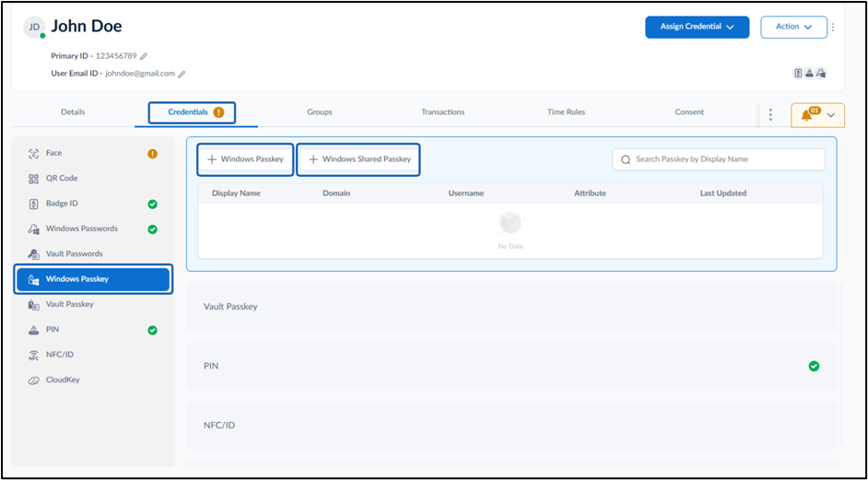Viewport: 868px width, 480px height.
Task: Click the warning icon on Credentials tab
Action: click(x=218, y=112)
